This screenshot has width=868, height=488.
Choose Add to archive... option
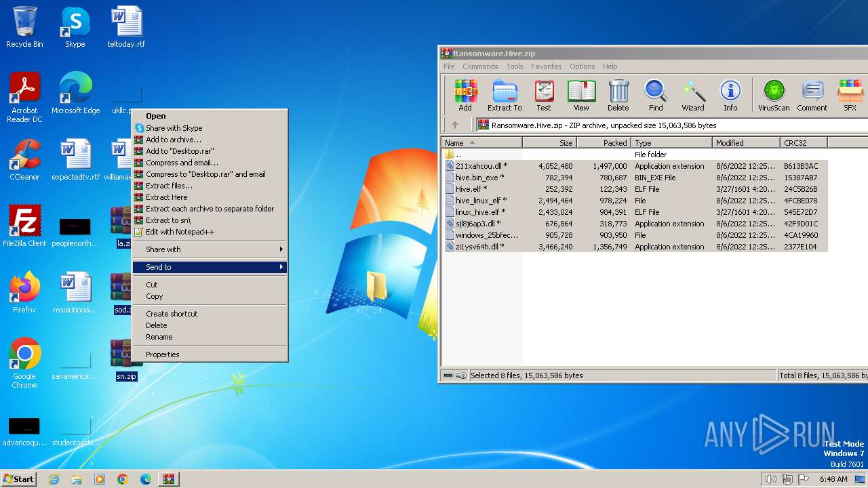210,139
